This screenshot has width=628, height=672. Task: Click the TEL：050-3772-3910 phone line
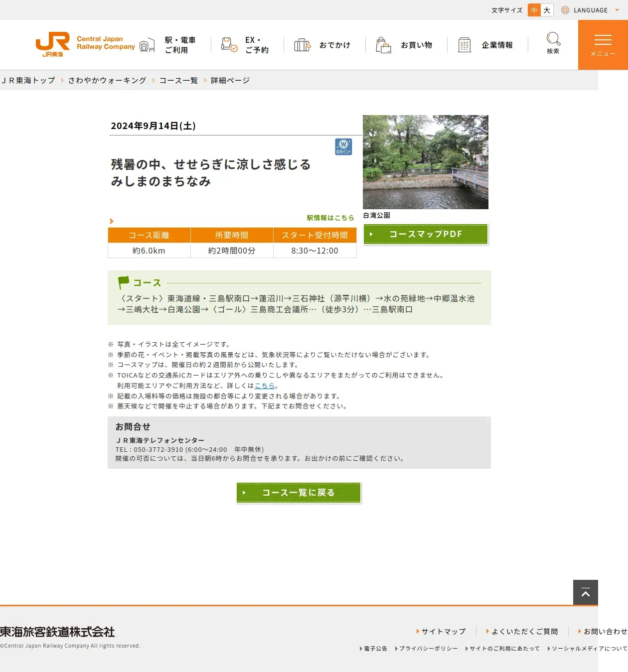[189, 449]
